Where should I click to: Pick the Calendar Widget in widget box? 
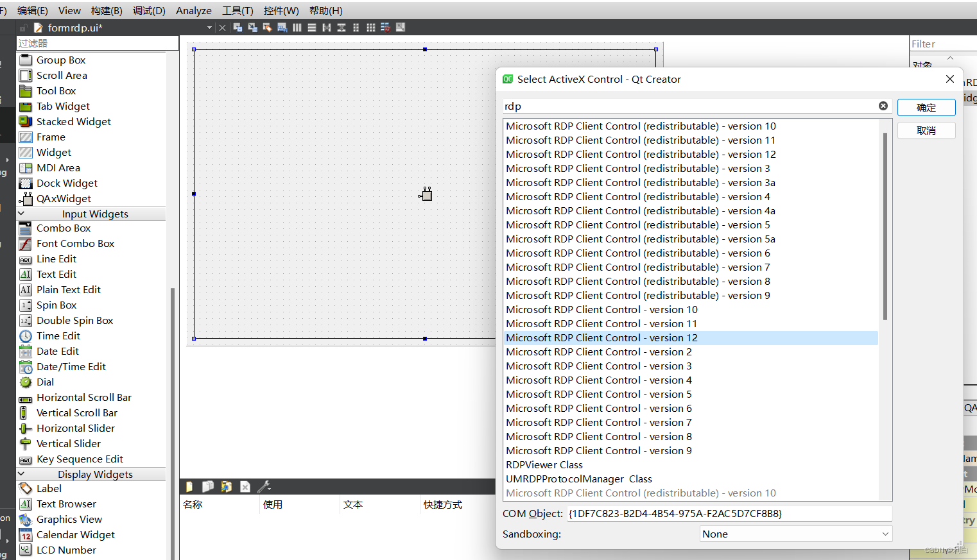75,535
